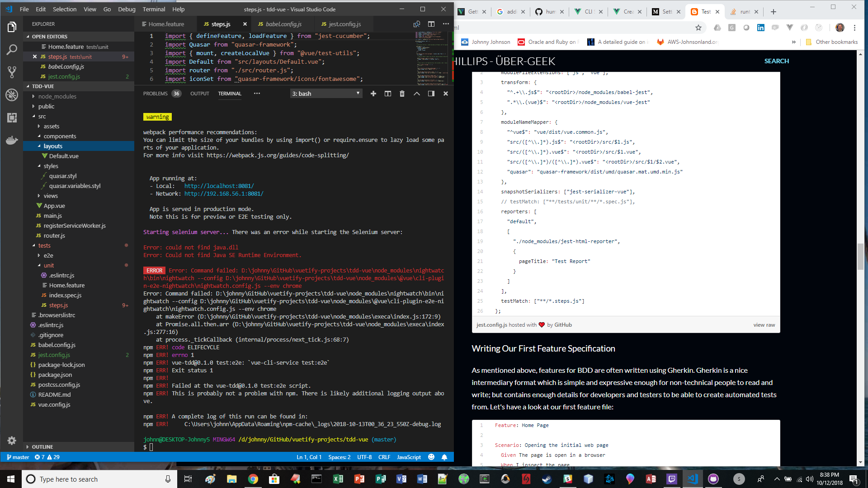The width and height of the screenshot is (868, 488).
Task: Split the terminal pane
Action: pos(387,94)
